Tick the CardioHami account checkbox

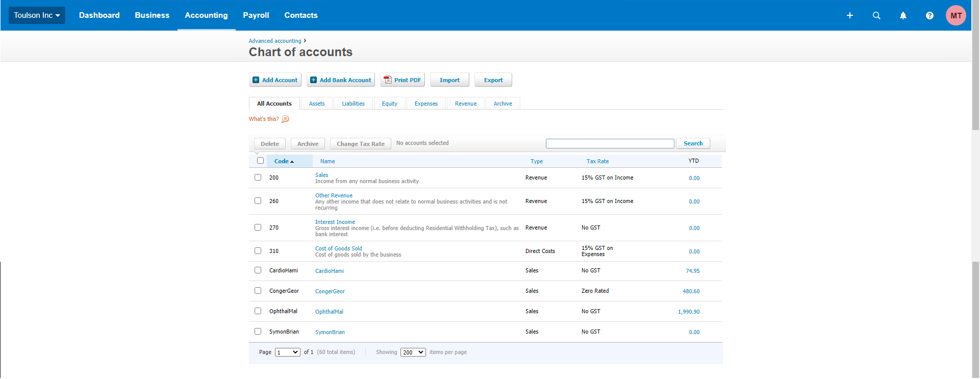[258, 270]
